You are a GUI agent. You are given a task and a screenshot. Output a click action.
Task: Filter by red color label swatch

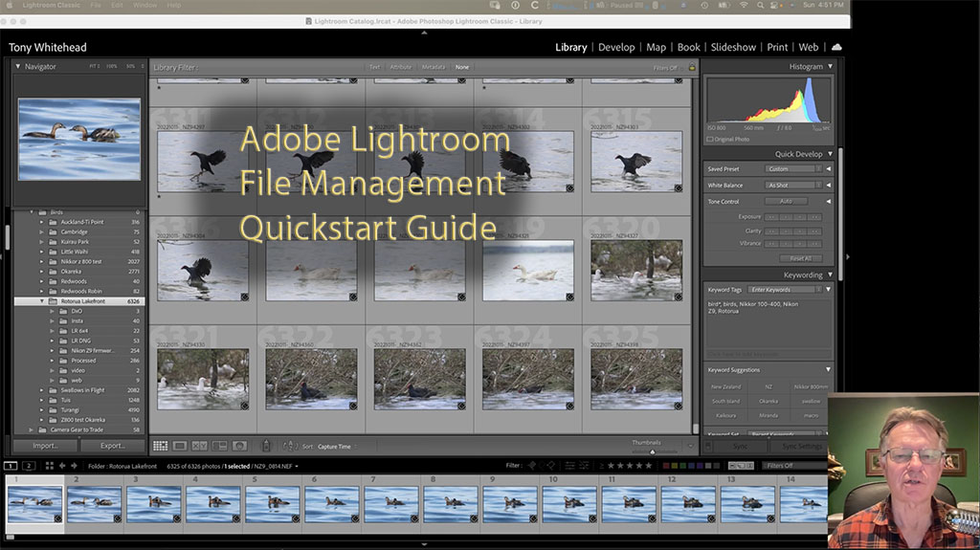[x=666, y=466]
